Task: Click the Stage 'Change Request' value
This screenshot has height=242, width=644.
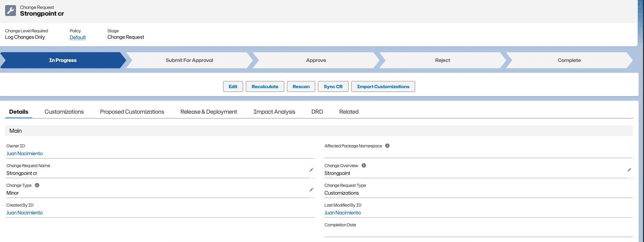Action: [126, 37]
